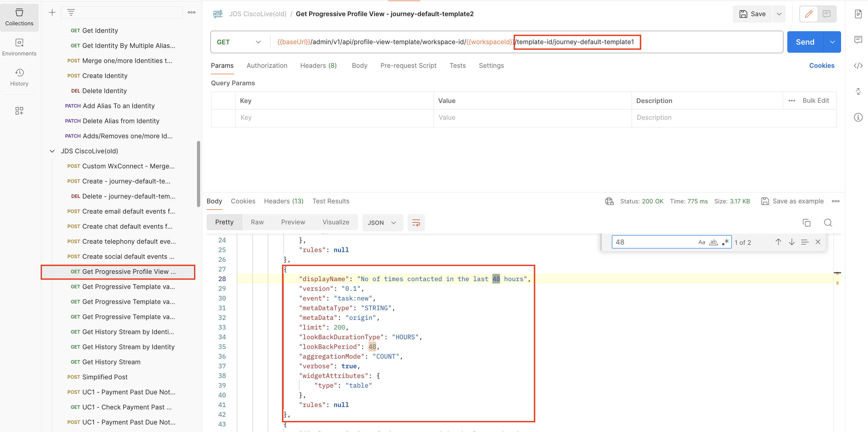This screenshot has height=432, width=868.
Task: Switch to the Authorization tab
Action: pos(267,66)
